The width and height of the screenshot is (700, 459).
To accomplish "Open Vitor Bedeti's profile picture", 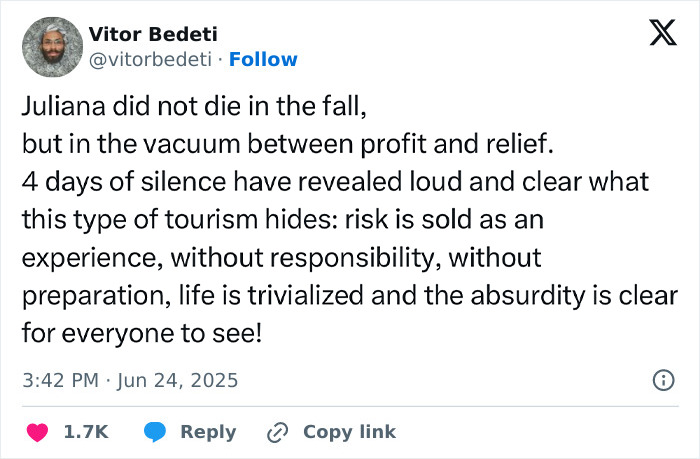I will pos(51,46).
